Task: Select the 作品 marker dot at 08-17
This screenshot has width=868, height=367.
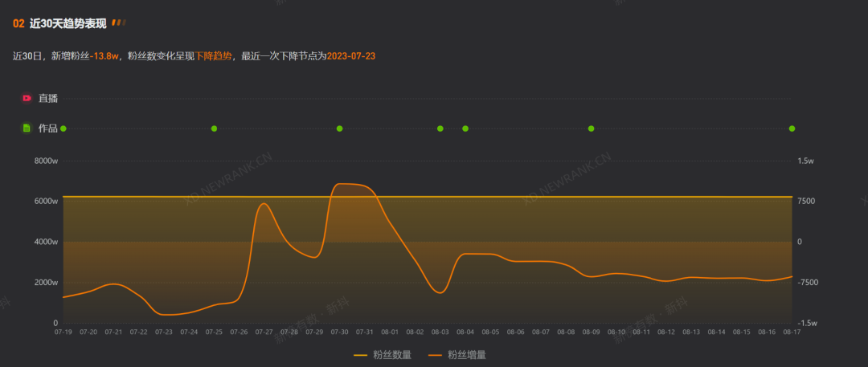Action: (x=792, y=128)
